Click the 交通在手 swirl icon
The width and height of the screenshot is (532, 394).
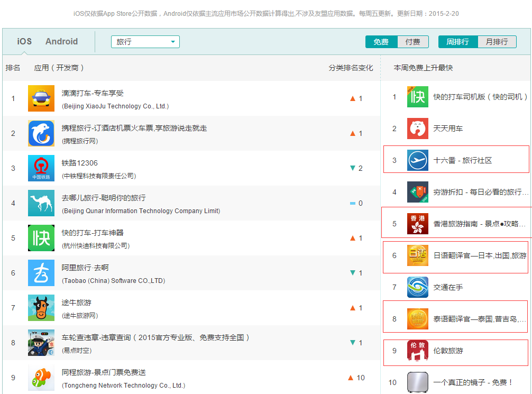(x=418, y=287)
